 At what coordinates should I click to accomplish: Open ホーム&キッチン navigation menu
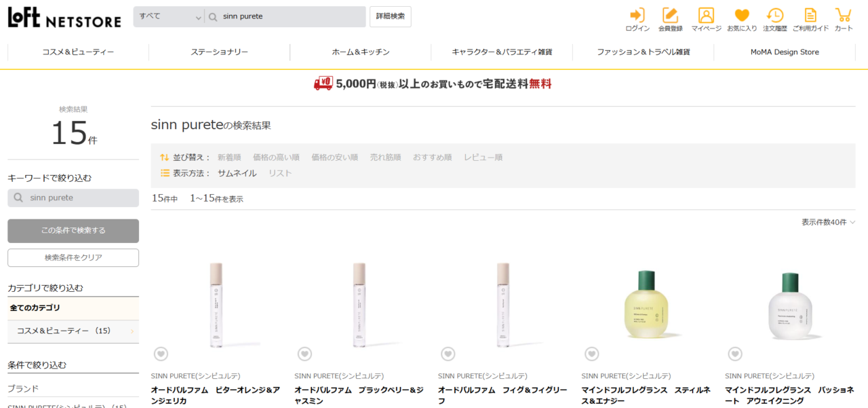(x=361, y=52)
